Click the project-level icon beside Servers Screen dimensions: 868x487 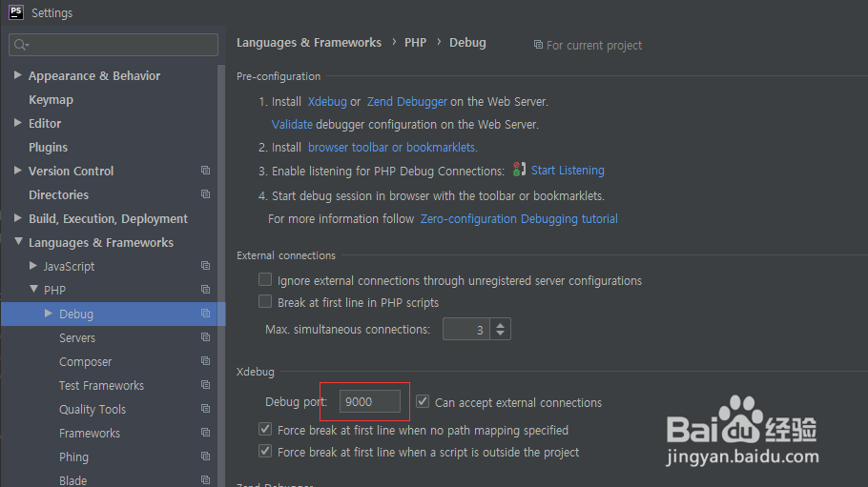click(x=205, y=337)
